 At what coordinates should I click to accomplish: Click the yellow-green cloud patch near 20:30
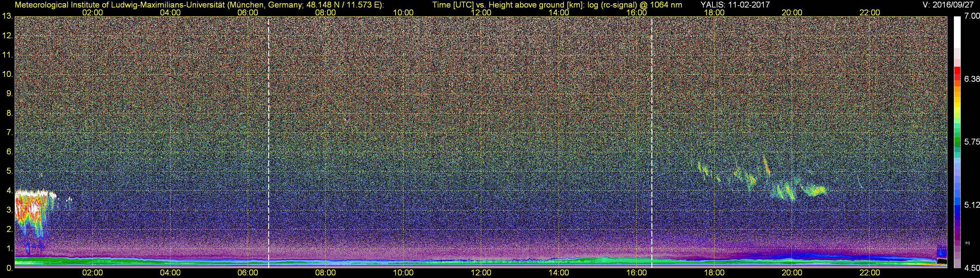point(814,190)
